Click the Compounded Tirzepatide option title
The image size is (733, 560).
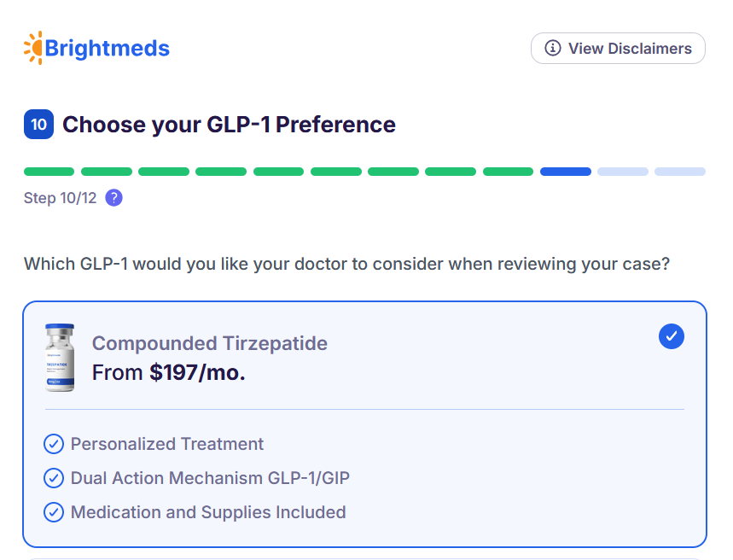click(209, 343)
